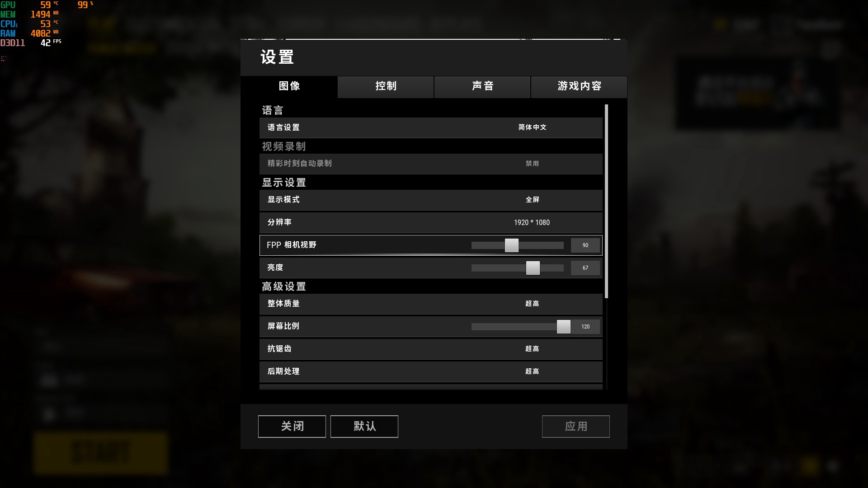
Task: Click the FPP 相机视野 value field 90
Action: [585, 245]
